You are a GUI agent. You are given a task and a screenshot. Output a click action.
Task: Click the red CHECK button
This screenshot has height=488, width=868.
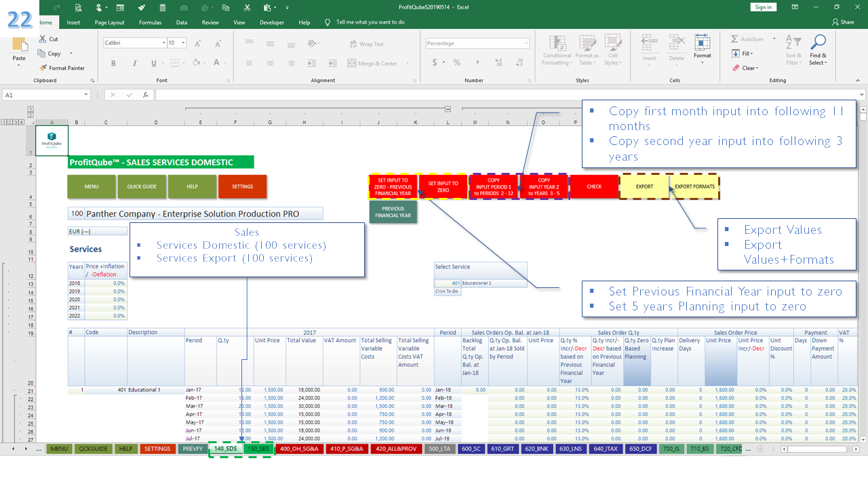(x=594, y=186)
